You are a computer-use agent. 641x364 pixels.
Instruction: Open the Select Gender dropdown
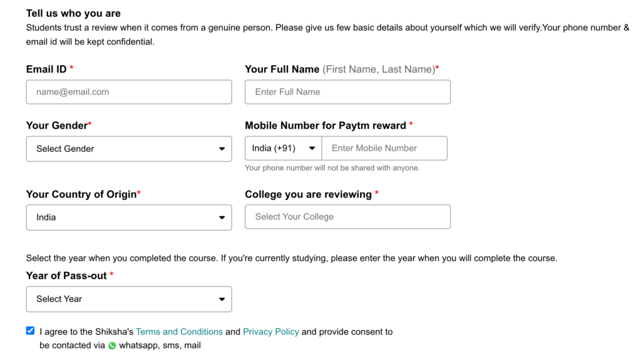[x=129, y=149]
